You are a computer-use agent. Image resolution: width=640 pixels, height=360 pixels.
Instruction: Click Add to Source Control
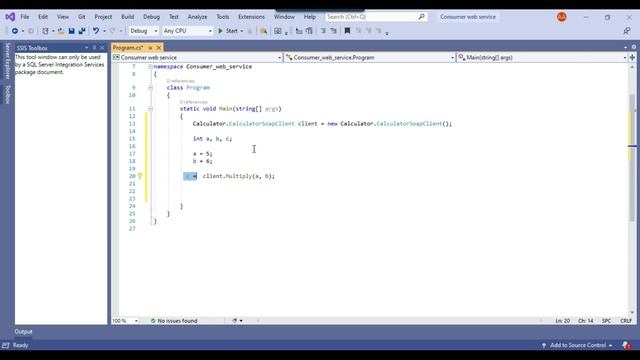click(x=577, y=345)
